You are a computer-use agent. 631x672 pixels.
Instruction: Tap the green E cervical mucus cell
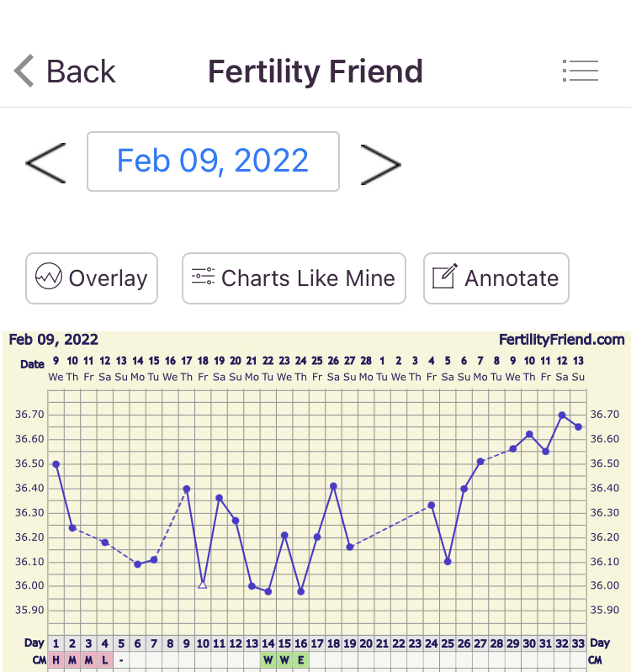tap(300, 660)
